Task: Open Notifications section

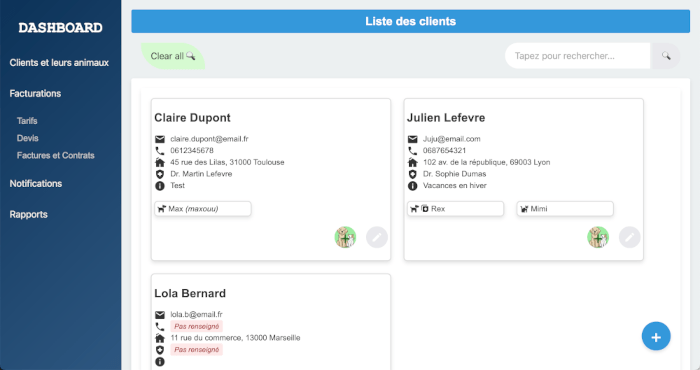Action: click(x=36, y=184)
